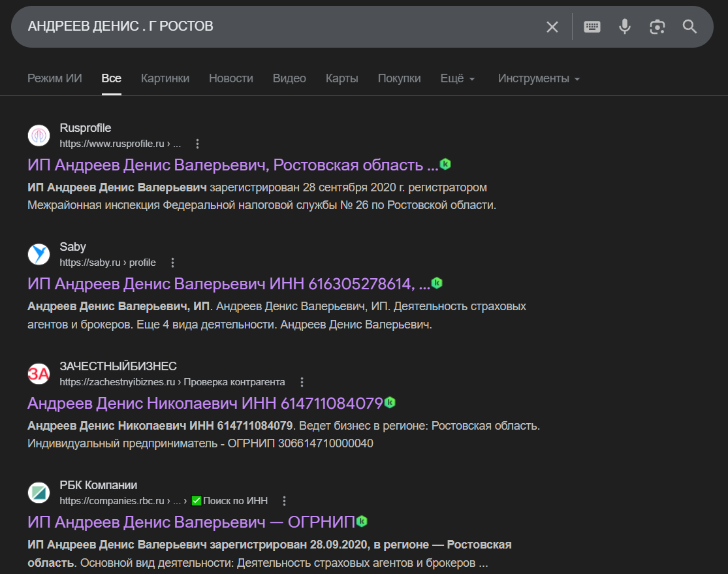
Task: Click the Rusprofile site favicon
Action: coord(39,136)
